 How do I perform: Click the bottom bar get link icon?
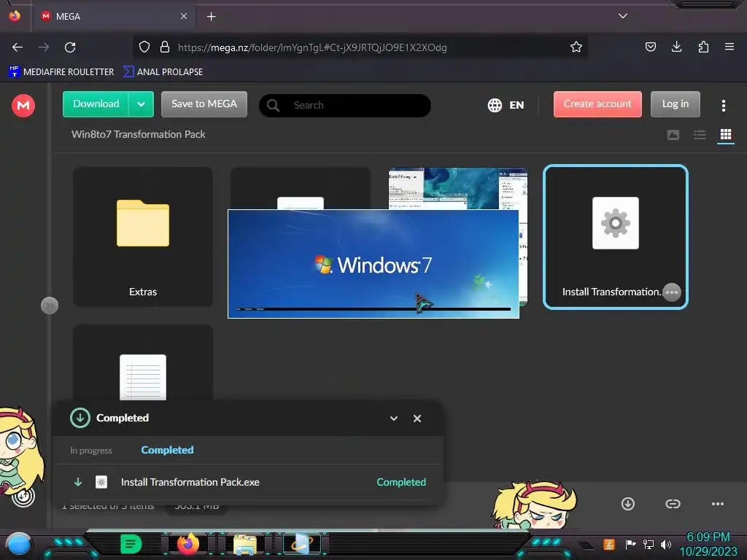(673, 504)
